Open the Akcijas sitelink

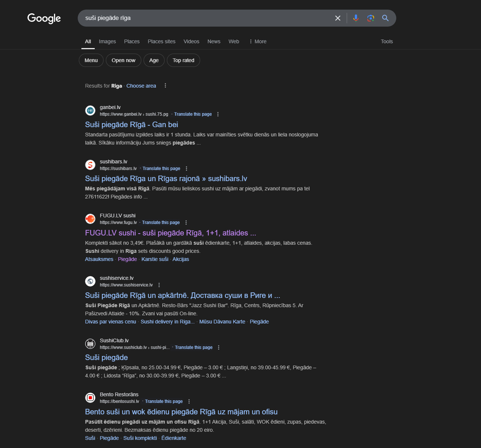[x=181, y=259]
